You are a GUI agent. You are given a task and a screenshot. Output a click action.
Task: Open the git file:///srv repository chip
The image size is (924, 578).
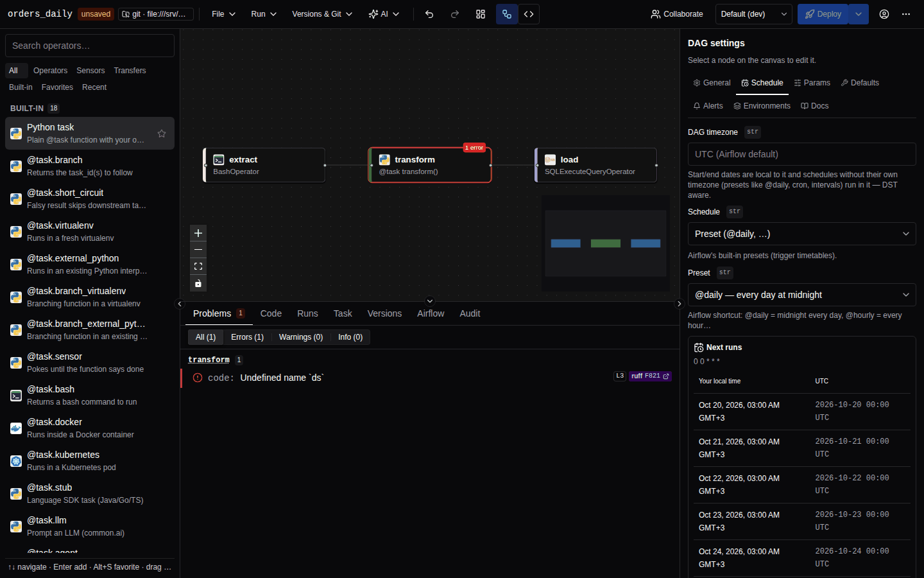pos(156,14)
